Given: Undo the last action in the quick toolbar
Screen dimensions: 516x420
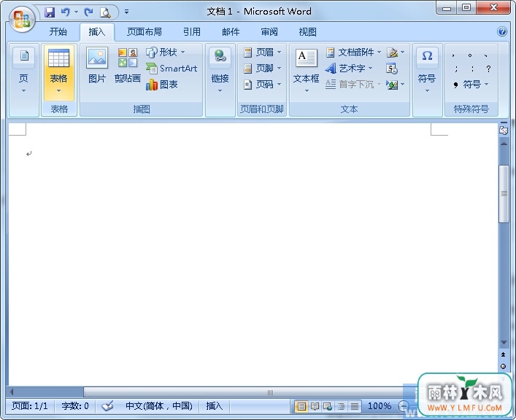Looking at the screenshot, I should pos(66,12).
